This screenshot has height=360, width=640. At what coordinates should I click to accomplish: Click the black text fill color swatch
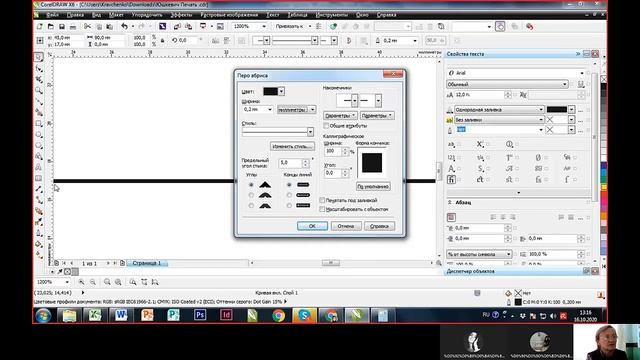pyautogui.click(x=557, y=109)
